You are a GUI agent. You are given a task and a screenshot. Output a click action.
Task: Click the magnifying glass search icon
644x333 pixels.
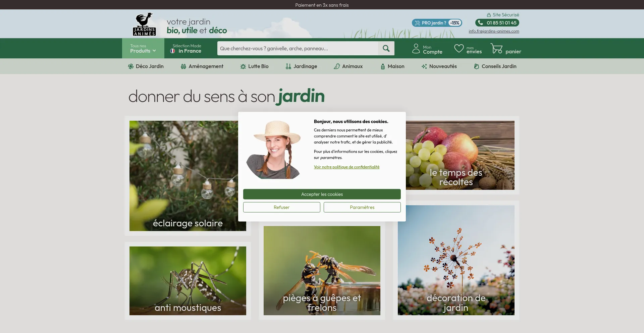(x=386, y=48)
